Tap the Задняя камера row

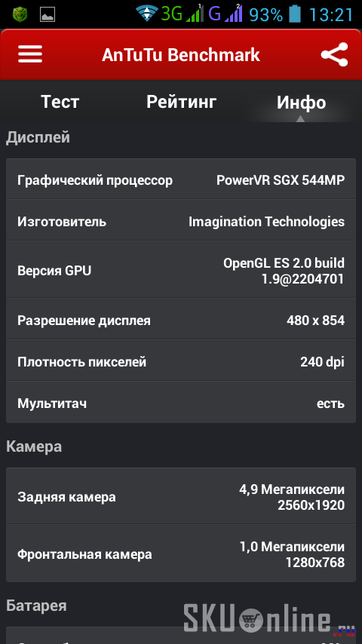(181, 496)
